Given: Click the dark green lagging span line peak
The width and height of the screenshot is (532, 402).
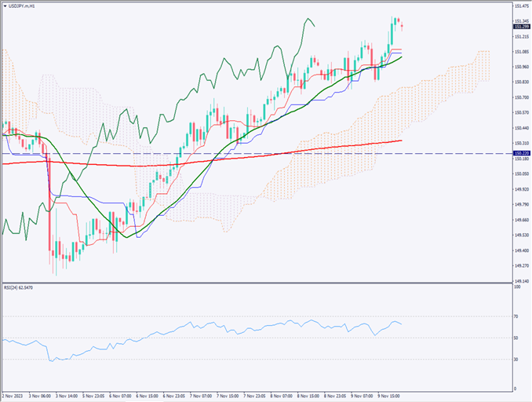Looking at the screenshot, I should coord(308,18).
